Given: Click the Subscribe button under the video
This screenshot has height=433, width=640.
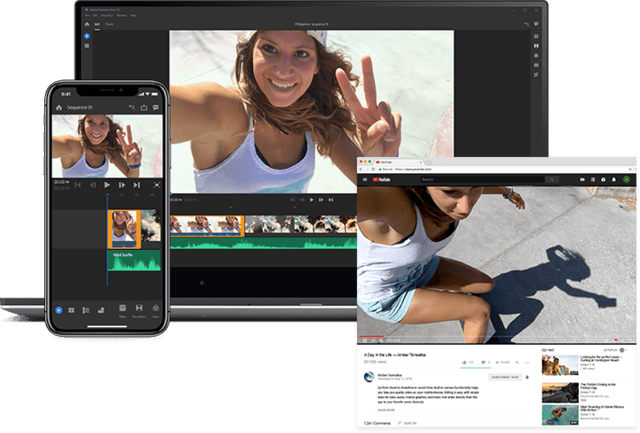Looking at the screenshot, I should (507, 378).
